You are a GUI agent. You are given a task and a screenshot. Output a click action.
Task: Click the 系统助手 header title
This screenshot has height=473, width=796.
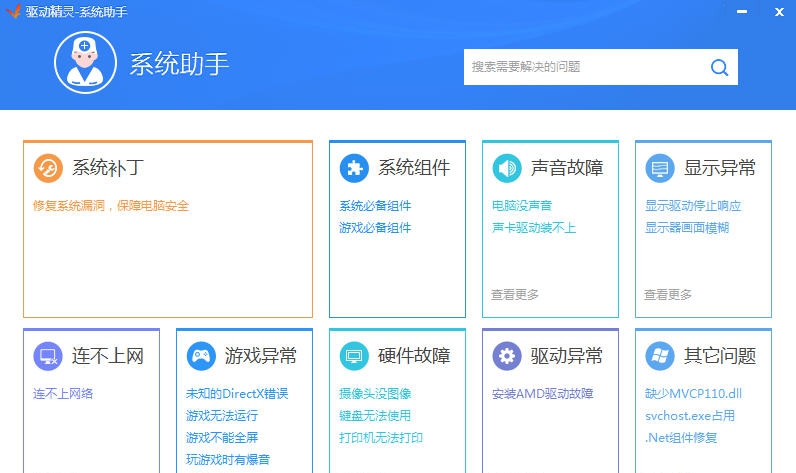coord(179,64)
